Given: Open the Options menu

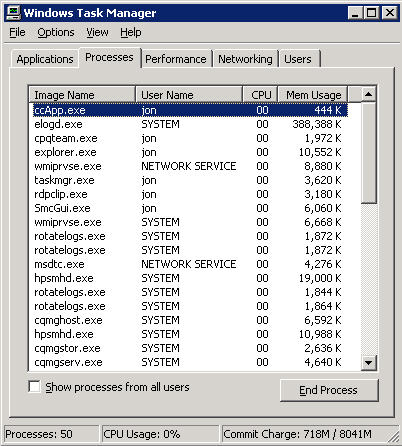Looking at the screenshot, I should point(56,32).
